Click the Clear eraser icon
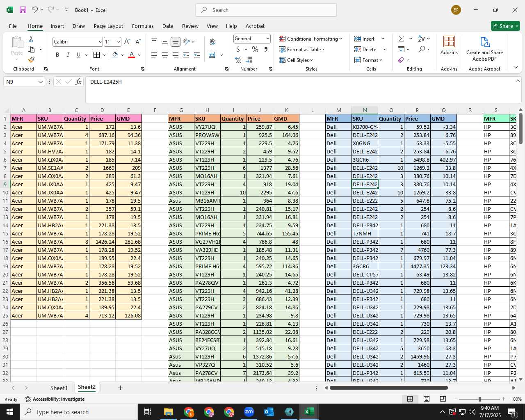525x420 pixels. pos(401,60)
